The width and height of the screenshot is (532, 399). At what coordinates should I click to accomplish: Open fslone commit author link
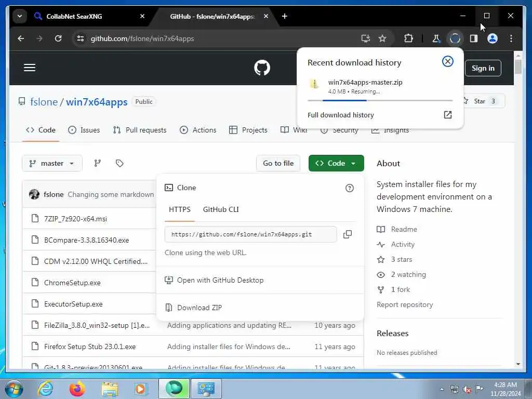[x=54, y=194]
